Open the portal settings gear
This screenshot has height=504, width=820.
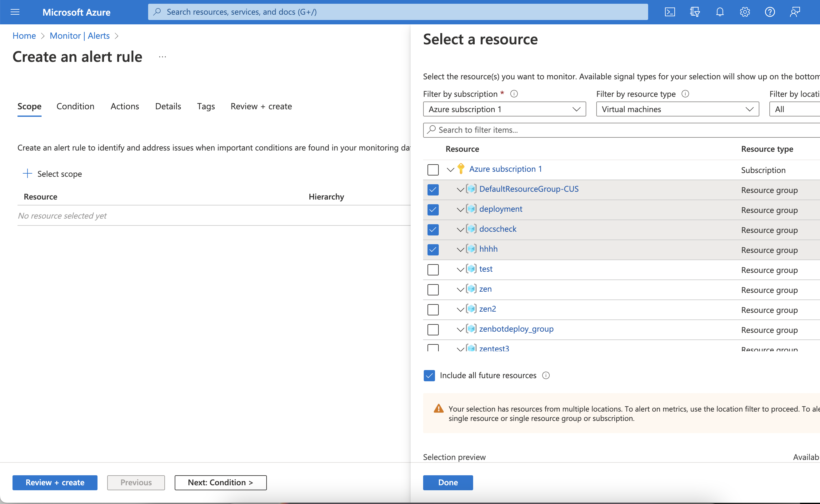745,12
